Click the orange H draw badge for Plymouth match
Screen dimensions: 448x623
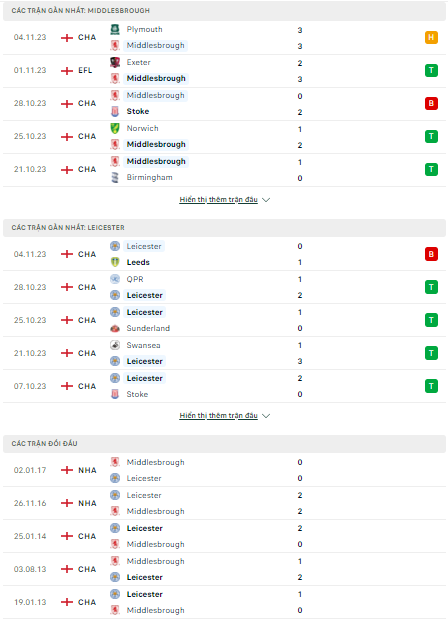coord(431,37)
